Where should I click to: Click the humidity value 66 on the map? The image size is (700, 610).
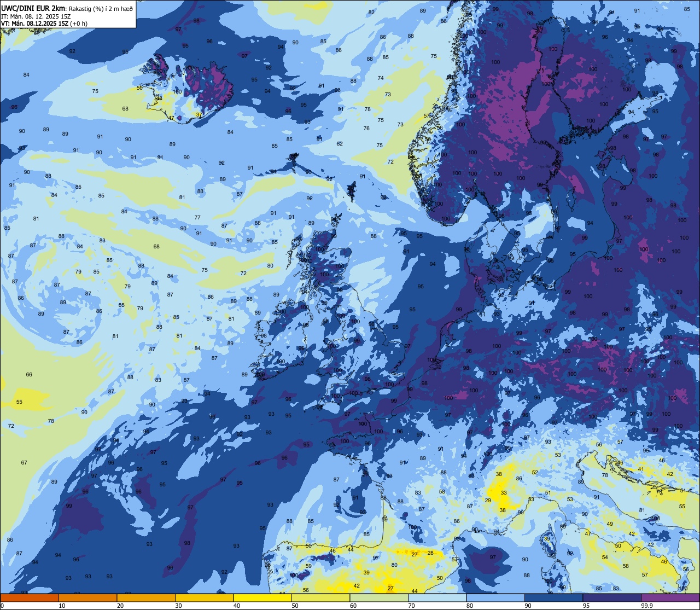coord(29,374)
